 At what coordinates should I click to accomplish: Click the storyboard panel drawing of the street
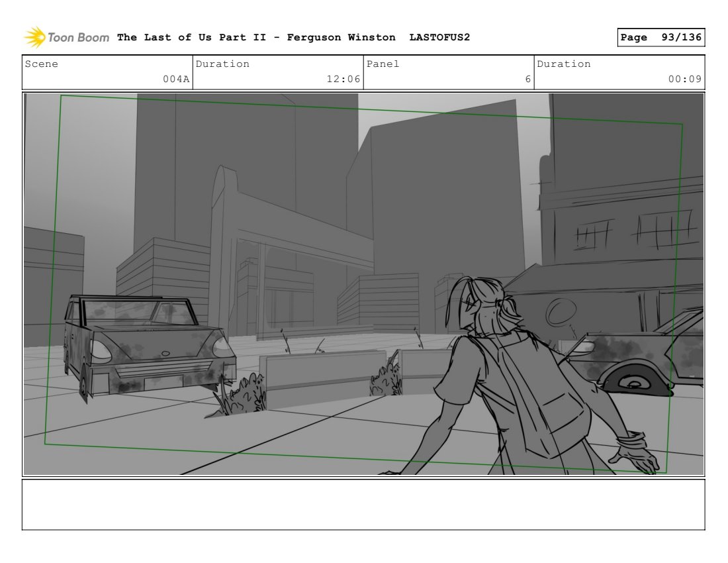[x=363, y=284]
